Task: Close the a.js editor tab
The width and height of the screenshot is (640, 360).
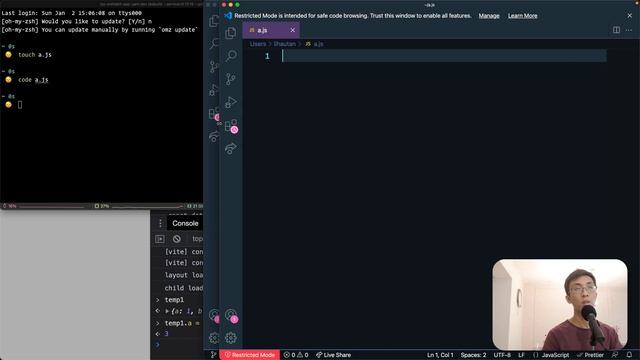Action: 292,30
